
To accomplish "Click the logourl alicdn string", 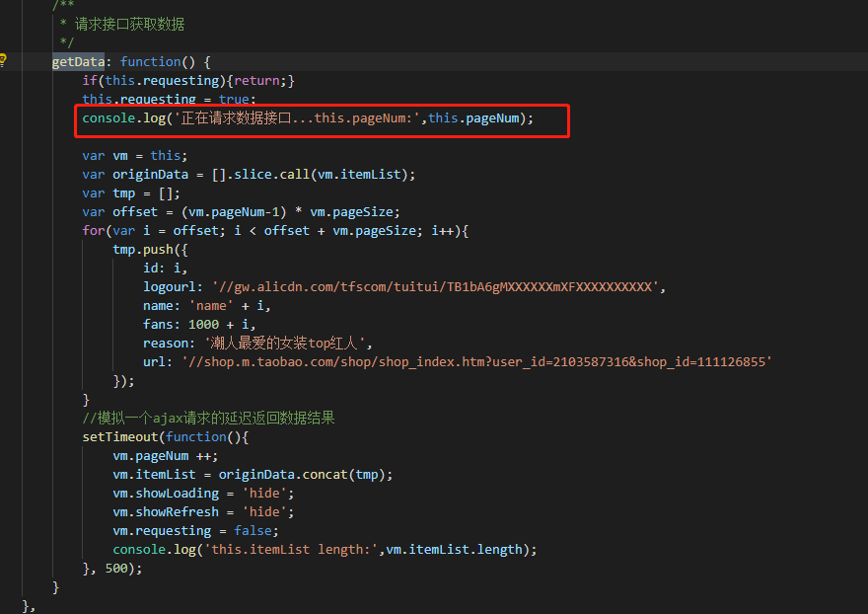I will 436,287.
